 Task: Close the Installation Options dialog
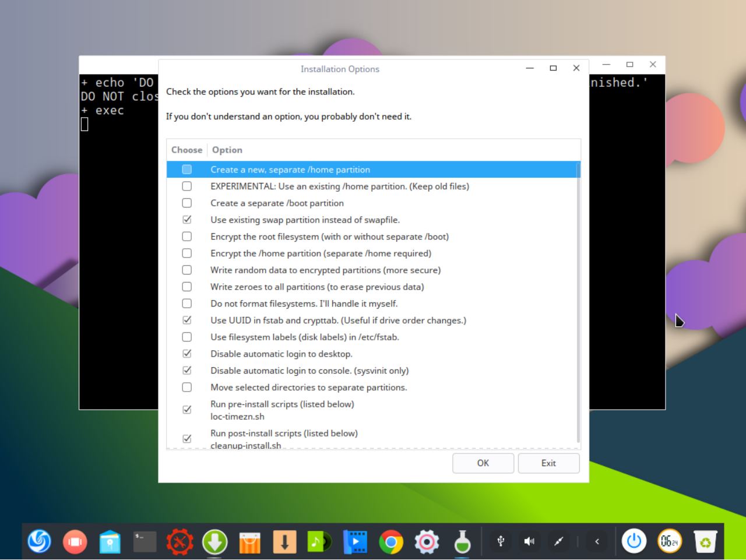(576, 68)
